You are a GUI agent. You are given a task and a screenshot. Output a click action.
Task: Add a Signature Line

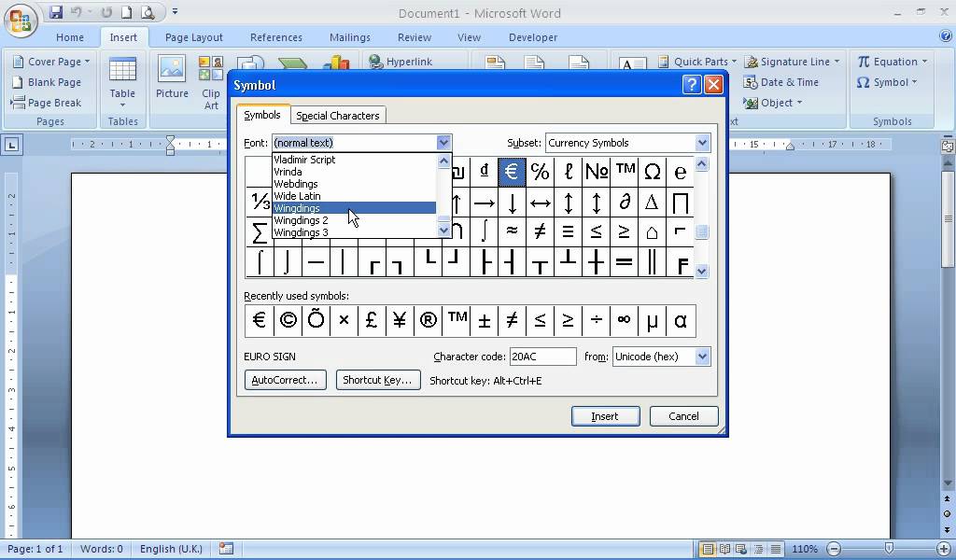click(x=793, y=62)
